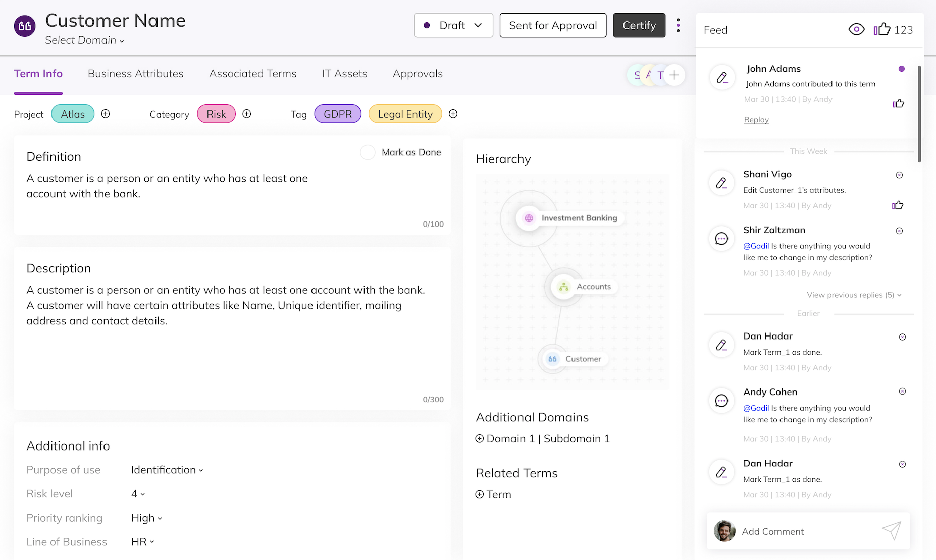Image resolution: width=936 pixels, height=560 pixels.
Task: Click the thumbs-up icon showing 123 likes
Action: pos(882,30)
